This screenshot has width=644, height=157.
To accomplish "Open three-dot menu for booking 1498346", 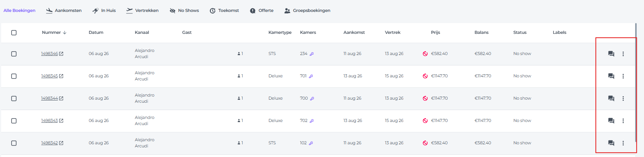I will pos(623,54).
